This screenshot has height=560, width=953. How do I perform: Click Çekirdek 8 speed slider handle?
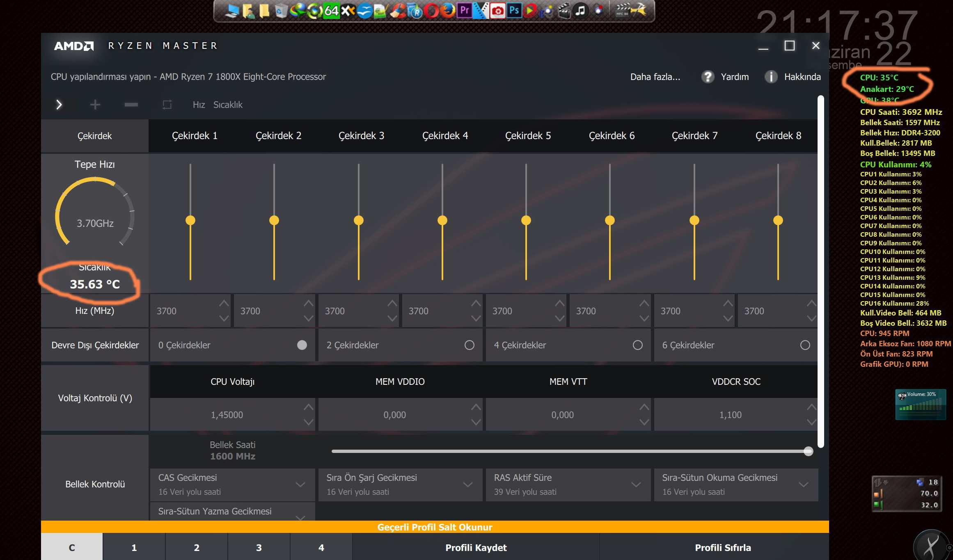778,220
